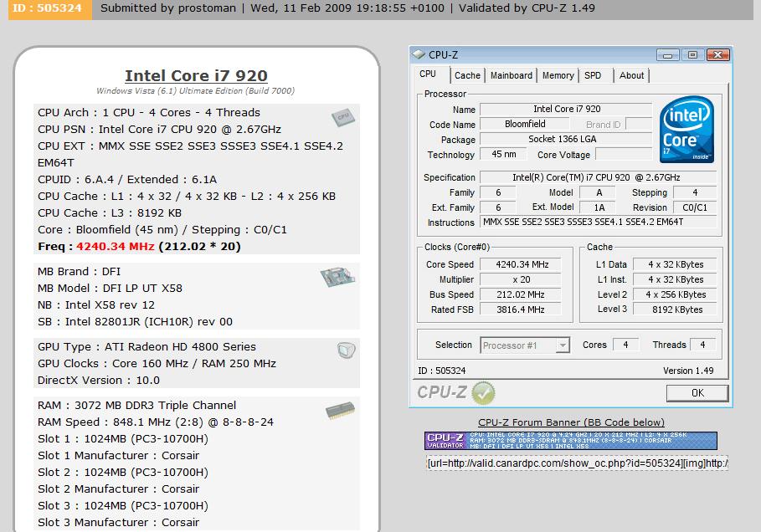This screenshot has width=761, height=532.
Task: Click the Threads count field
Action: [702, 345]
